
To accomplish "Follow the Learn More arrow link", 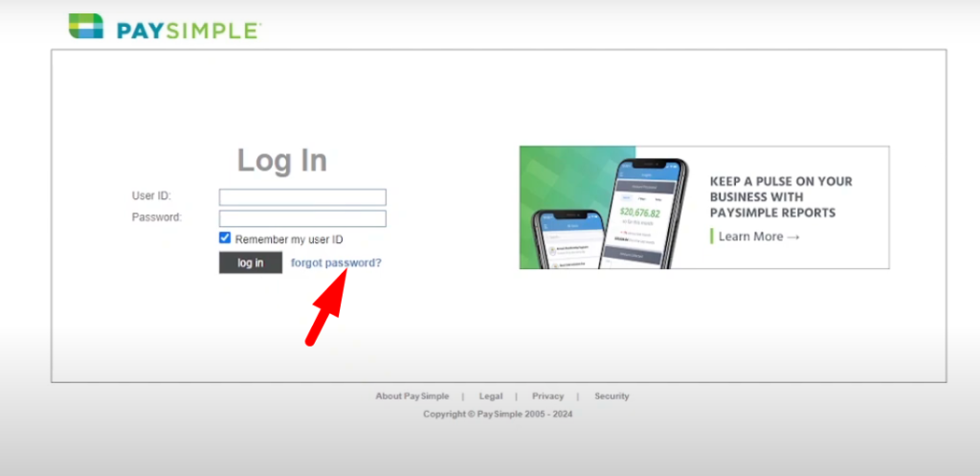I will click(x=758, y=237).
